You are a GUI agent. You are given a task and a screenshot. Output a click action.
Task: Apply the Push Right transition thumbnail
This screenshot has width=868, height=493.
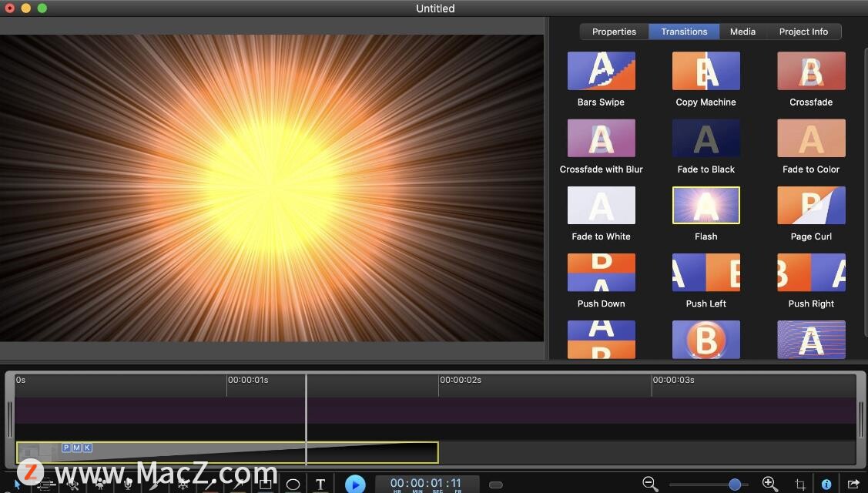click(812, 273)
